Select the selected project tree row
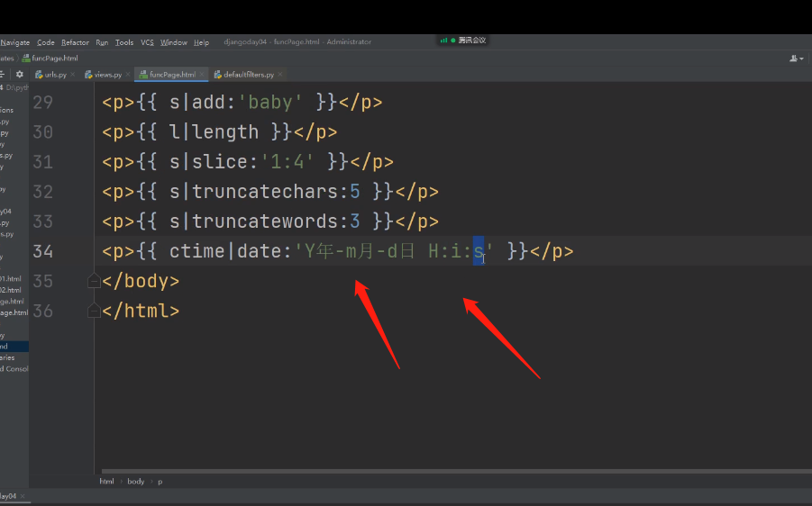The height and width of the screenshot is (506, 812). (x=14, y=346)
